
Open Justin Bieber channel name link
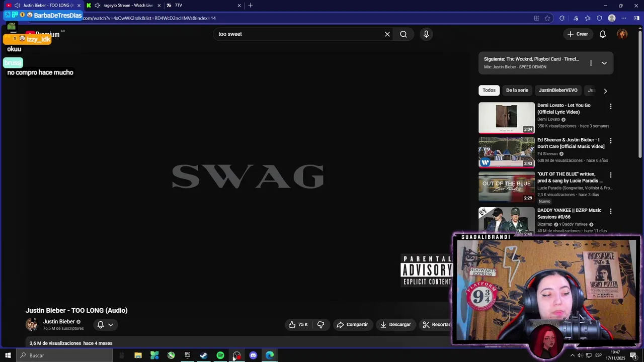click(58, 322)
